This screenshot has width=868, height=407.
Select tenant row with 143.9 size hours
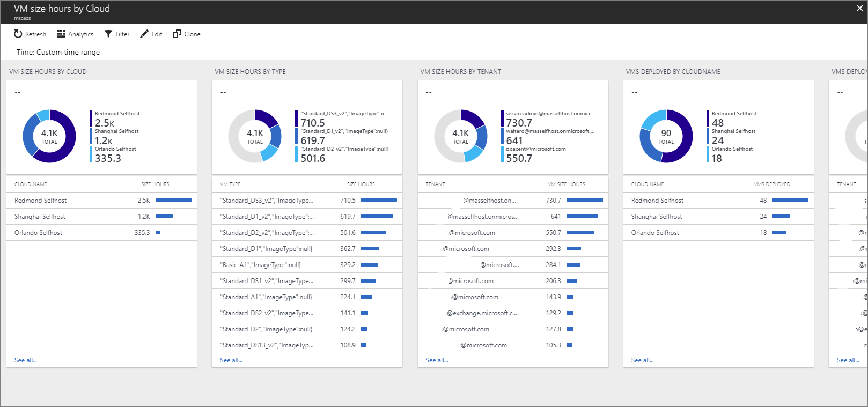coord(513,297)
